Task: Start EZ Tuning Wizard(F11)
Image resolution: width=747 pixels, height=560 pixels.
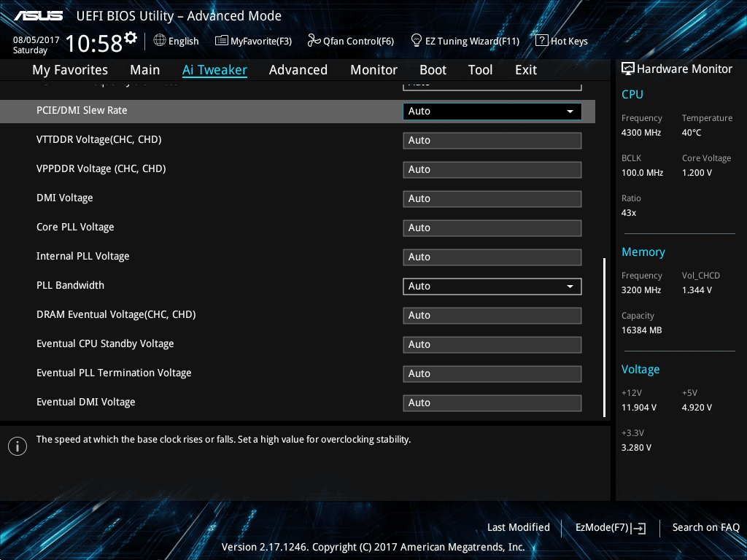Action: [x=465, y=41]
